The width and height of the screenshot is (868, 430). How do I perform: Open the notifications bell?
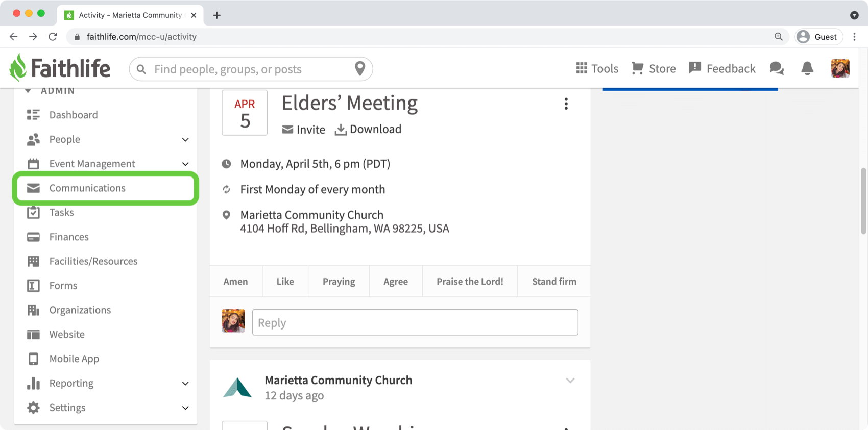[x=807, y=68]
